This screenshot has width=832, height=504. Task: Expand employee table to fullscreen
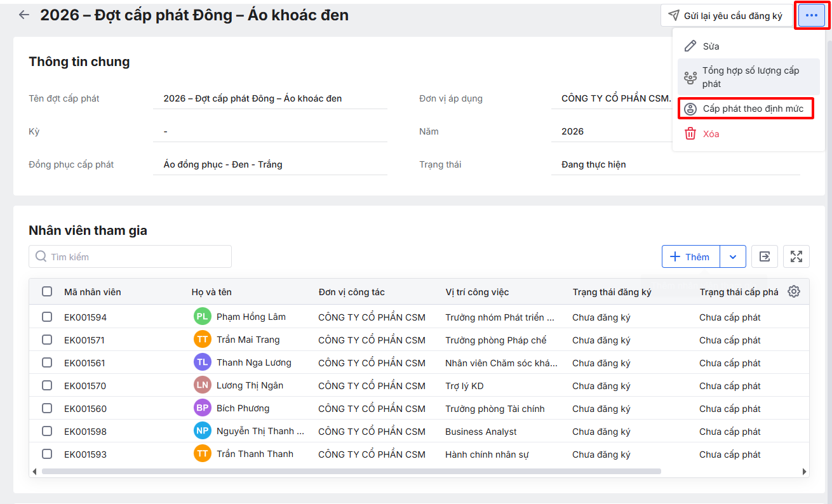click(x=796, y=256)
